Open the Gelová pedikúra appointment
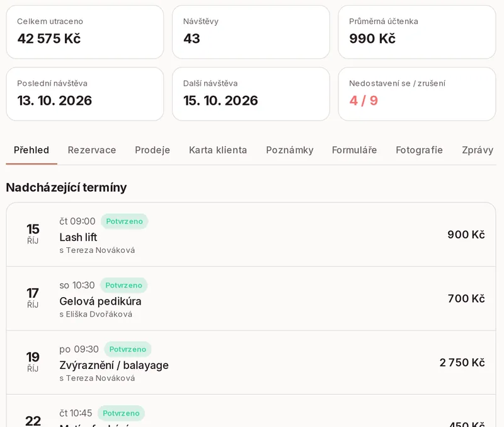 pos(251,298)
